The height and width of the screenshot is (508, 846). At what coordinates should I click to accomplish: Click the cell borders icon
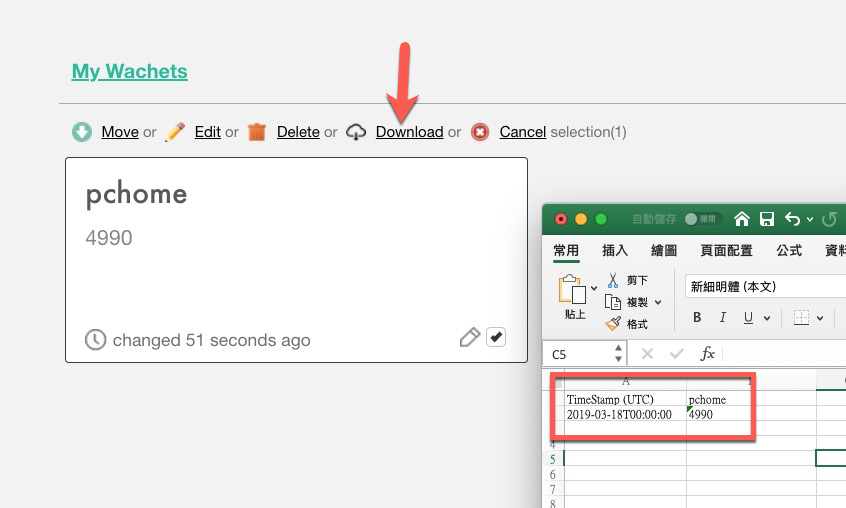801,317
